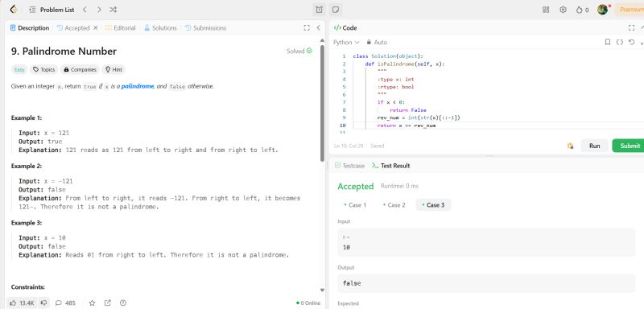Select Case 3 result
This screenshot has height=309, width=644.
click(433, 204)
